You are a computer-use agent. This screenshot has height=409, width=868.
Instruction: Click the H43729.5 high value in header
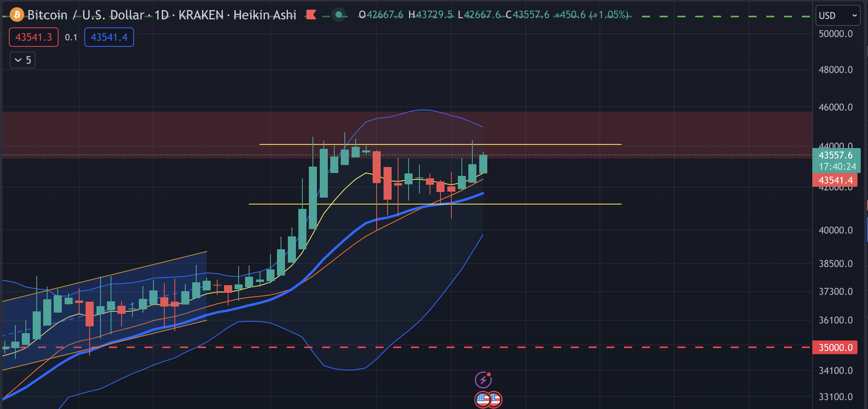431,15
